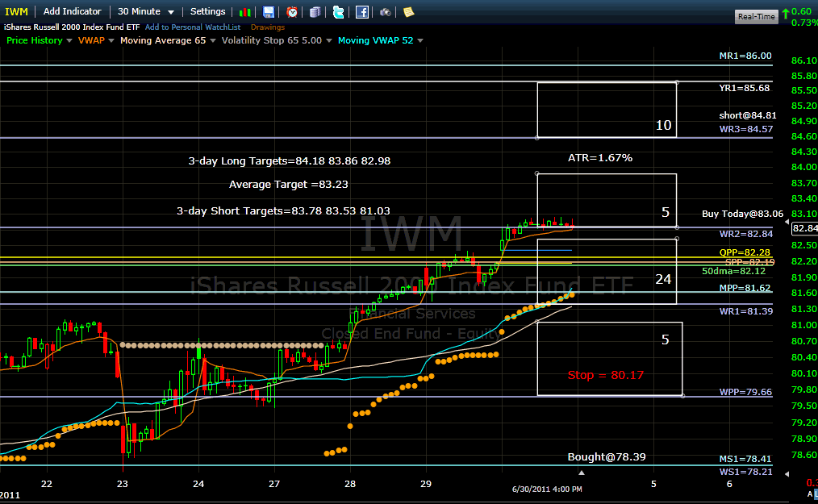818x504 pixels.
Task: Click the red Stop = 80.17 annotation
Action: (x=606, y=375)
